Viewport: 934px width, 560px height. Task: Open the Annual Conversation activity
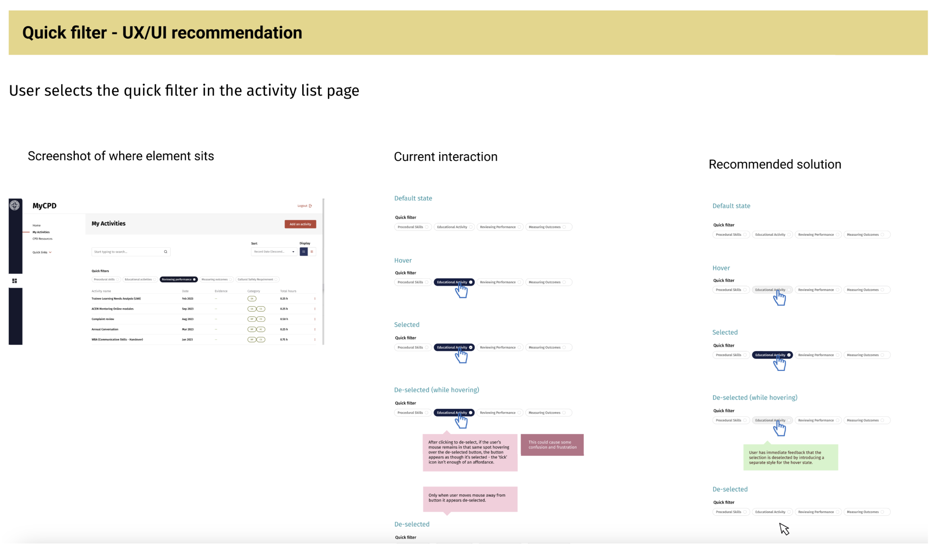point(105,330)
